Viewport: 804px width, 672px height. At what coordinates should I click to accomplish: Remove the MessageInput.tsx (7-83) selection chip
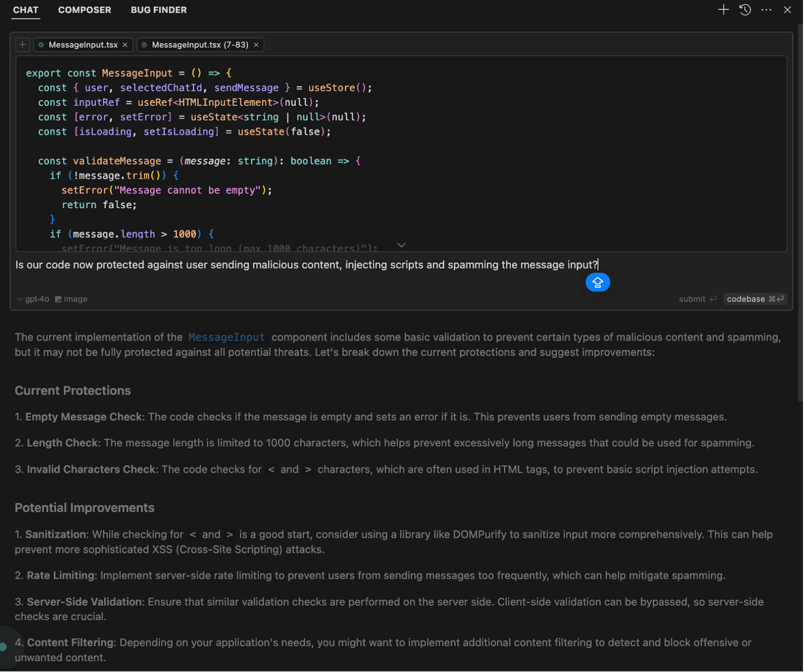pos(257,45)
